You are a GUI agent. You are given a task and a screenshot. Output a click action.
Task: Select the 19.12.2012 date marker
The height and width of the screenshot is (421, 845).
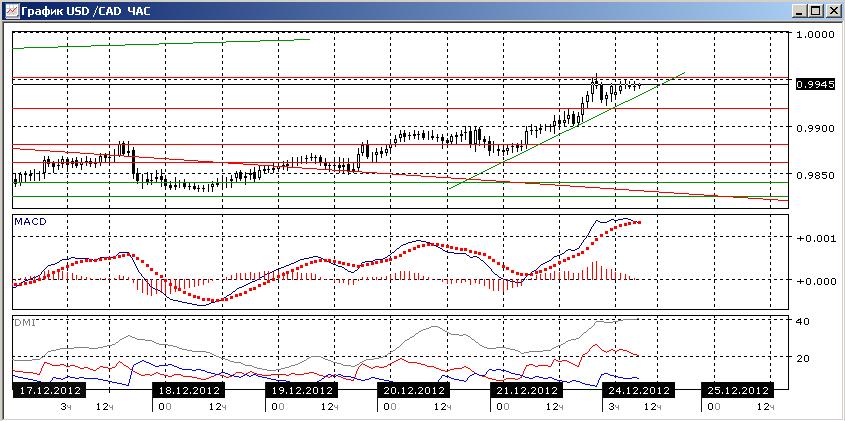click(300, 390)
